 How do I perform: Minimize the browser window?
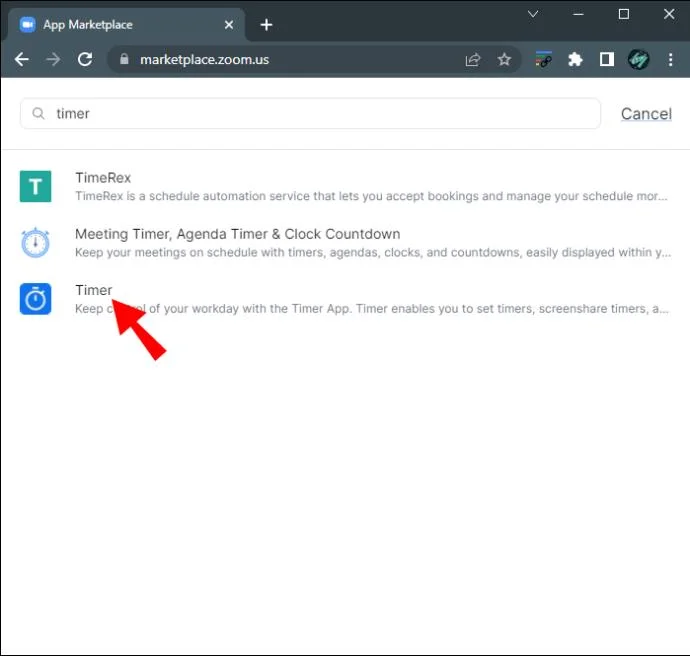point(578,14)
